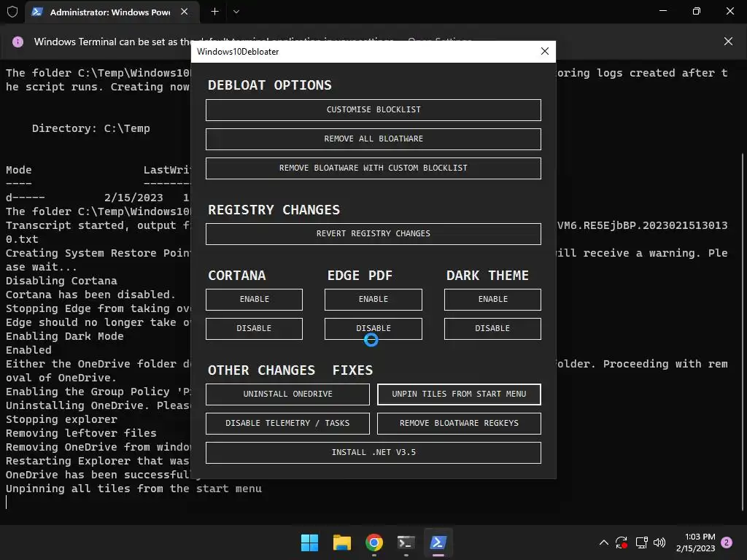Click the 'Disabling Cortana' output line

pos(61,281)
